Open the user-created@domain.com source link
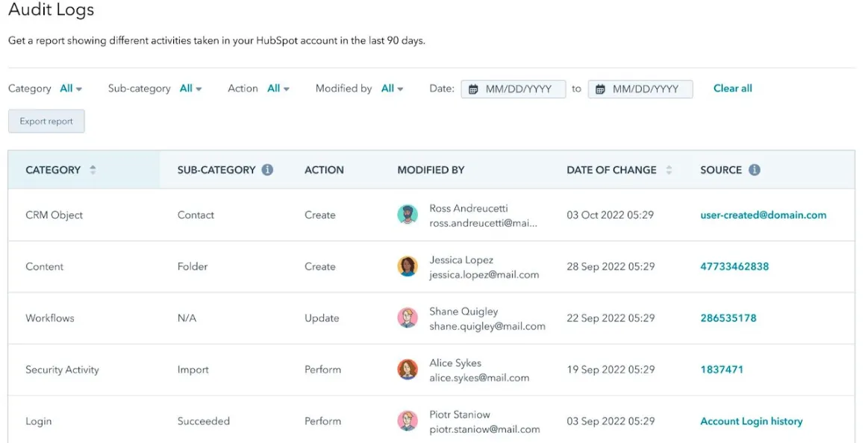Image resolution: width=868 pixels, height=443 pixels. point(763,215)
